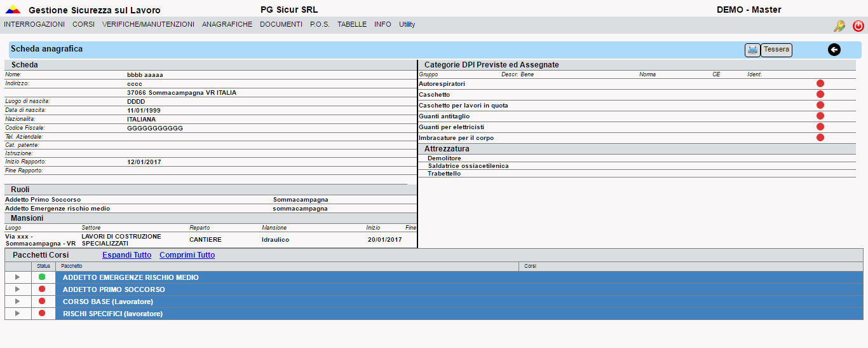Screen dimensions: 868x348
Task: Expand the RISCHI SPECIFICI (lavoratore) row arrow
Action: [18, 313]
